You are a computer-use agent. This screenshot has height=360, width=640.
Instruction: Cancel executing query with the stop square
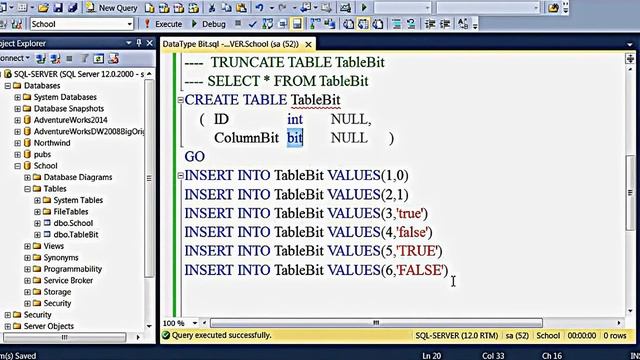[x=238, y=24]
